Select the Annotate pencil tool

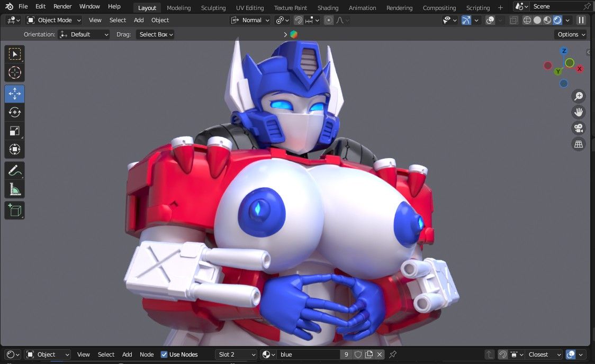coord(15,170)
